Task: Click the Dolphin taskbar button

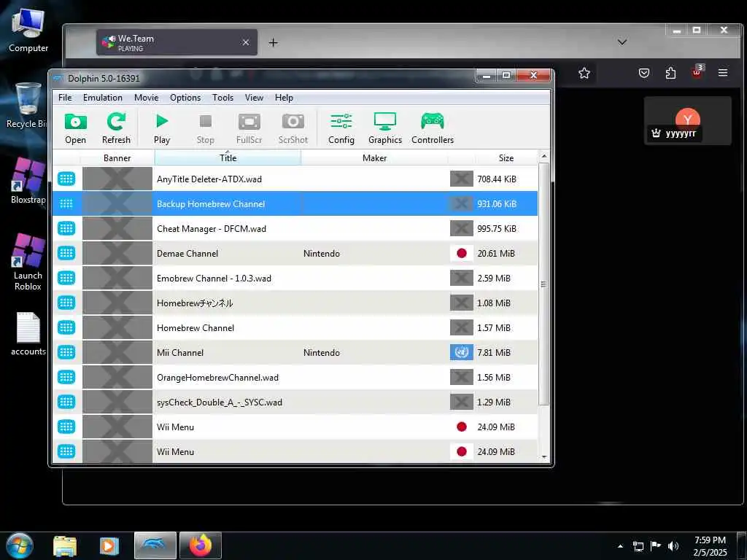Action: [155, 545]
